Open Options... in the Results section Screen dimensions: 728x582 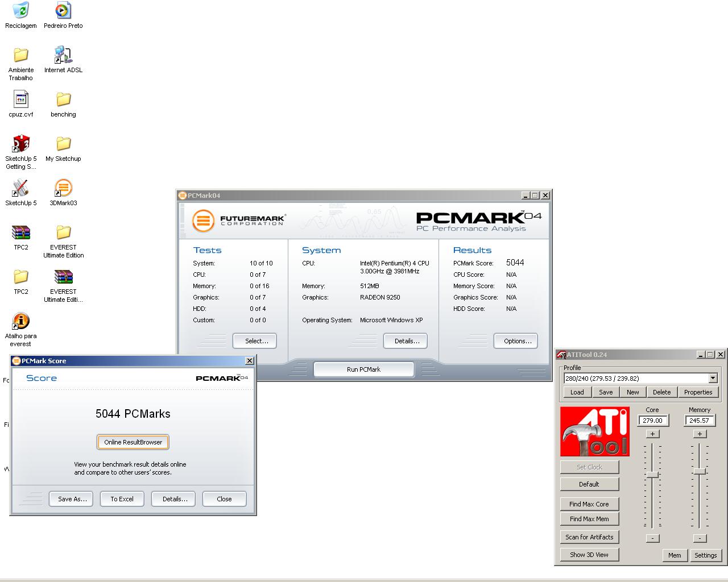coord(516,341)
